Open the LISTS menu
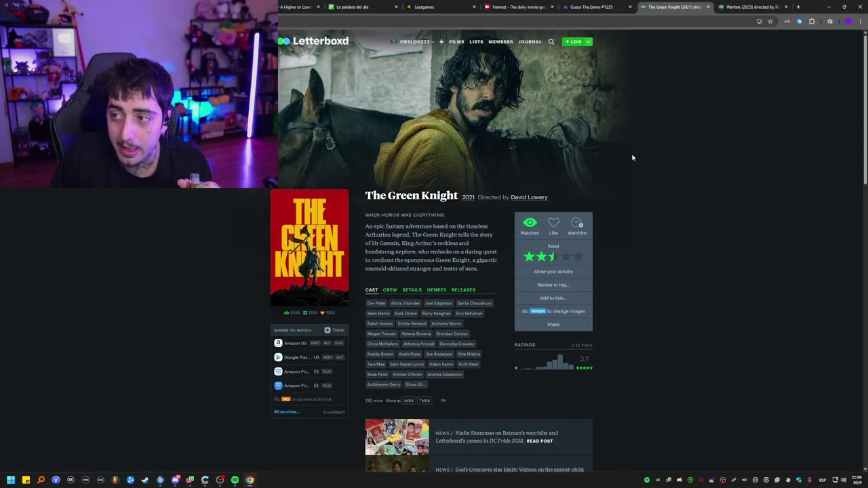This screenshot has height=488, width=868. click(476, 41)
